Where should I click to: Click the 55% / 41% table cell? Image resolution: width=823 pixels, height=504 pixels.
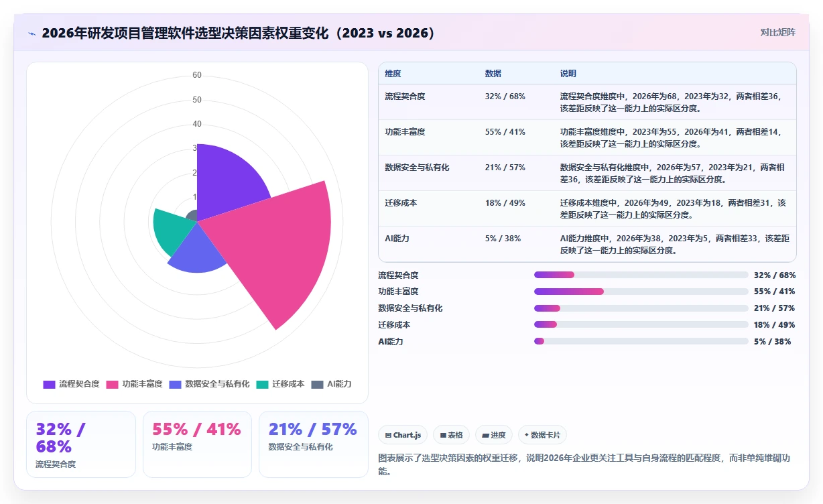[x=505, y=132]
